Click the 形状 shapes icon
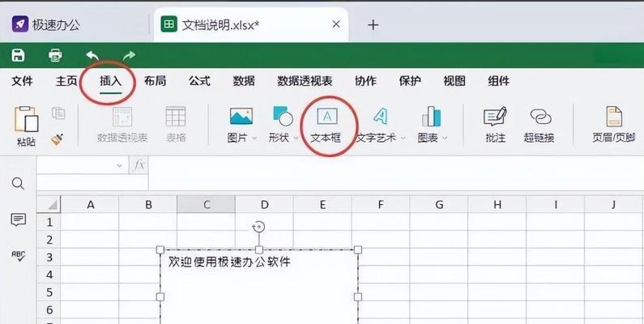 point(283,116)
